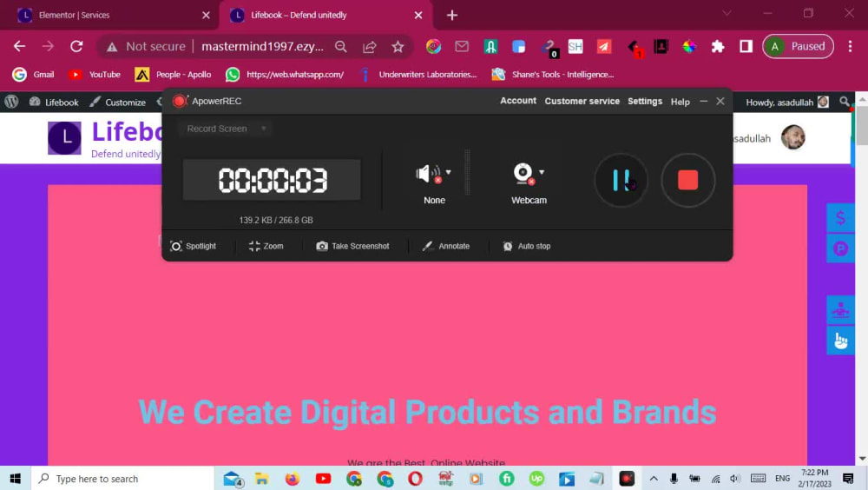868x490 pixels.
Task: Open Customer service in ApowerREC
Action: [582, 101]
